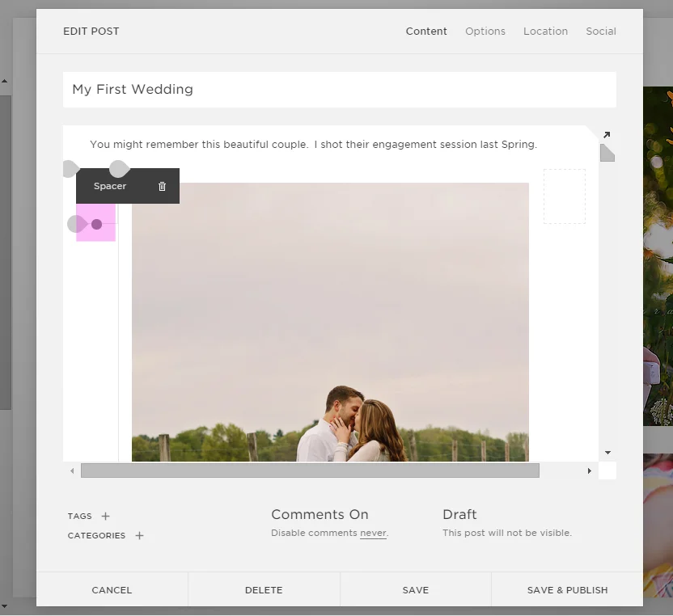Delete the Spacer block with trash icon
This screenshot has width=673, height=616.
(162, 186)
